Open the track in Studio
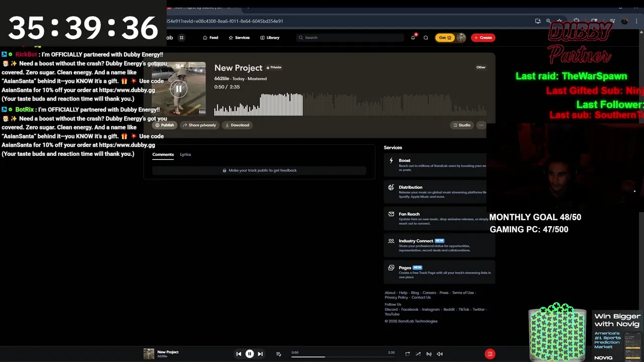644x362 pixels. (462, 125)
